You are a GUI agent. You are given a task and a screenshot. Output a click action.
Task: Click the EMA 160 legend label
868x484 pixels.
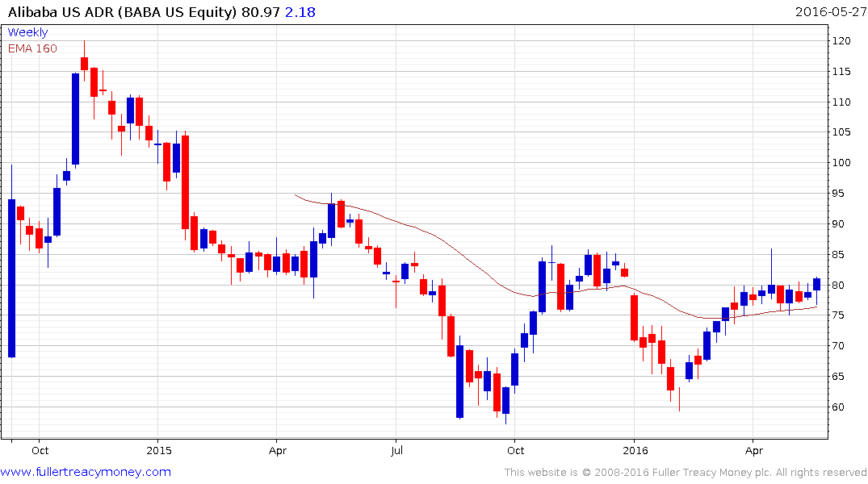coord(32,48)
